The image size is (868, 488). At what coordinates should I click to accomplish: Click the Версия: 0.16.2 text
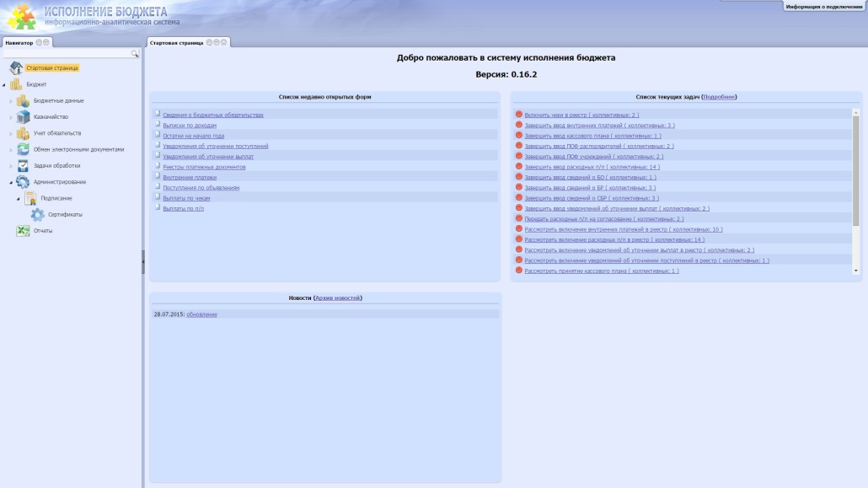coord(506,74)
